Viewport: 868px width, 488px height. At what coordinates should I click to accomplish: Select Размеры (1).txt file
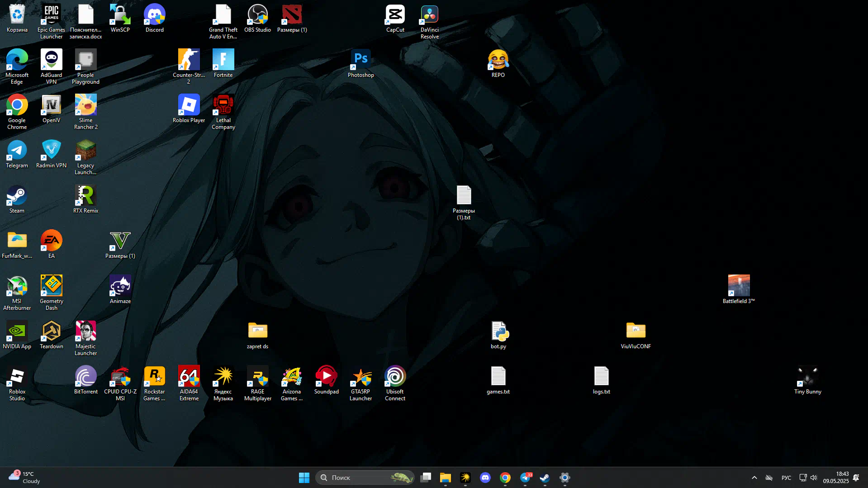click(464, 203)
